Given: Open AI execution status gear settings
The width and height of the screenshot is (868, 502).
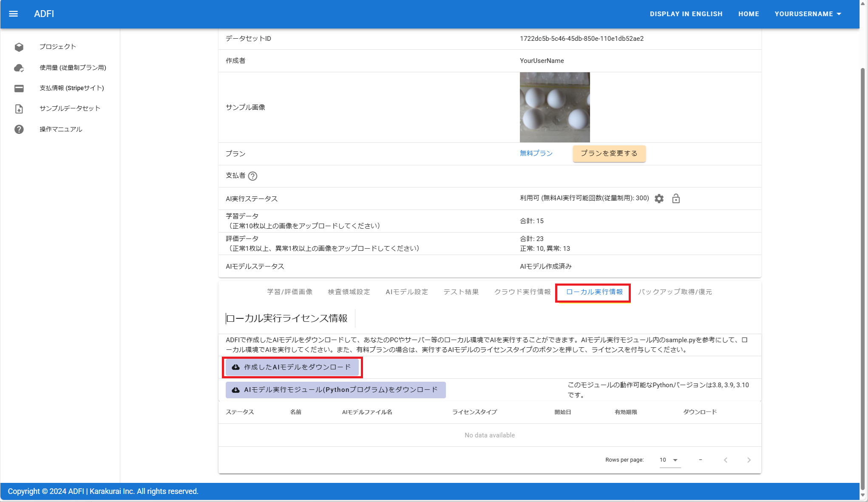Looking at the screenshot, I should coord(659,199).
